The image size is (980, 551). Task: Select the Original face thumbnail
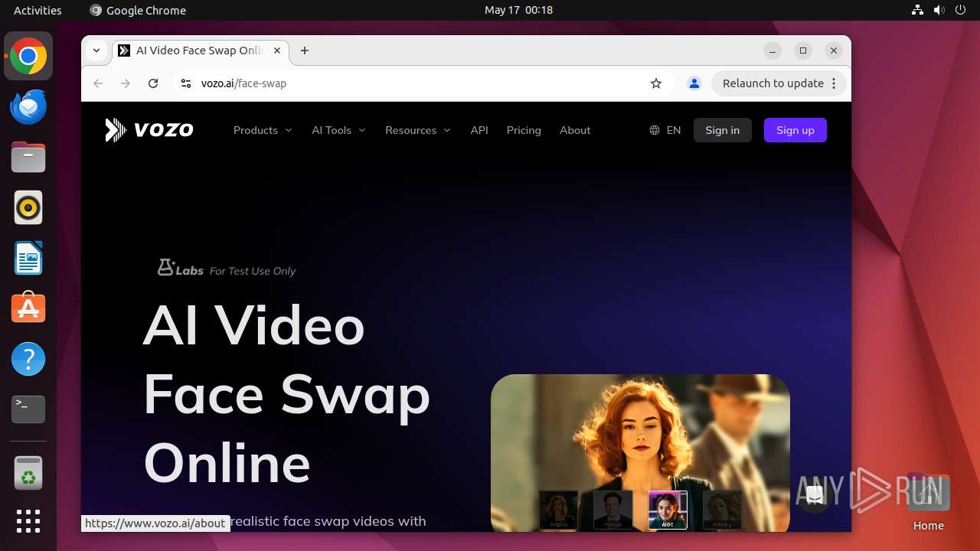(x=558, y=510)
